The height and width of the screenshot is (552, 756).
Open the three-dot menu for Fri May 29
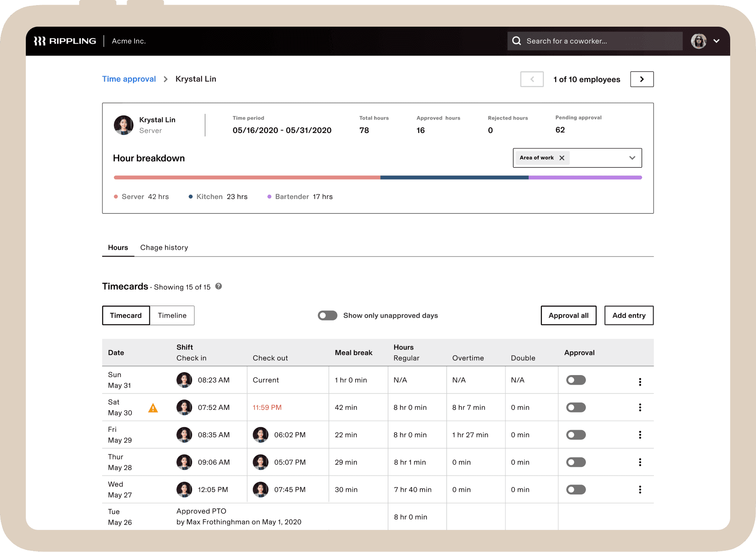[640, 435]
